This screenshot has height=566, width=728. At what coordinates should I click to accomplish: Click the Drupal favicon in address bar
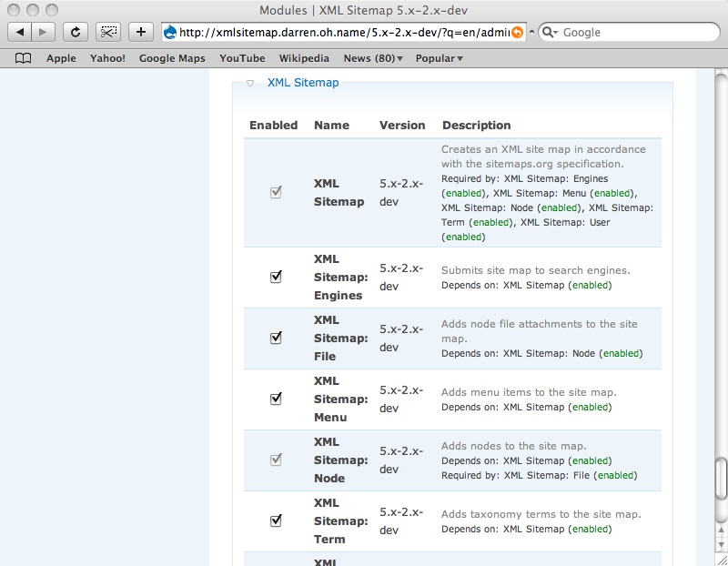point(170,32)
